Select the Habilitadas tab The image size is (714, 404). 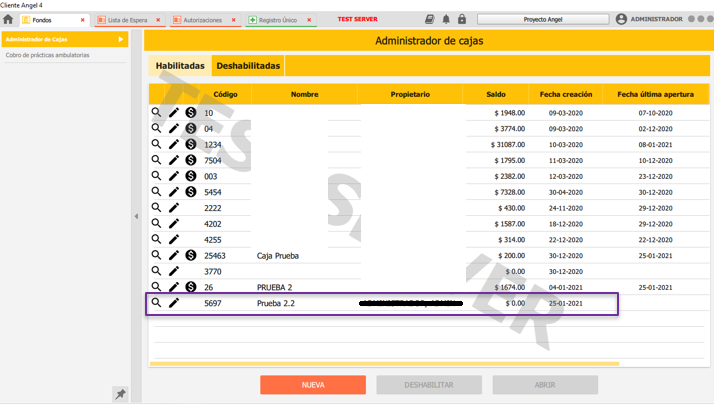180,66
